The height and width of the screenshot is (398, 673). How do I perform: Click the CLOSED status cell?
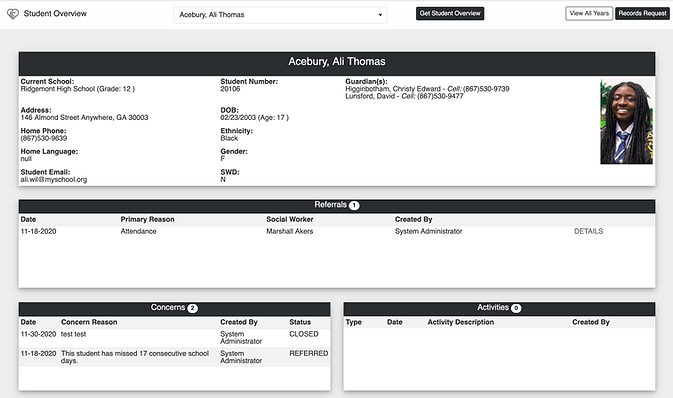click(x=304, y=334)
